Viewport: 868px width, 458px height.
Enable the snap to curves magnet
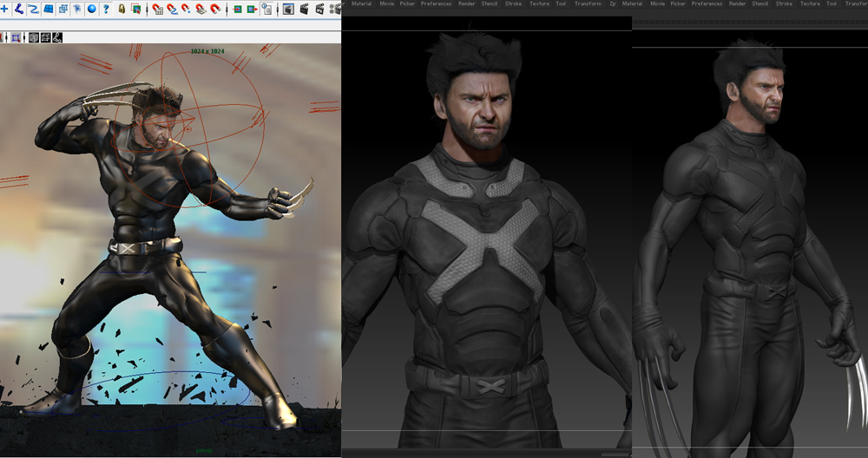[172, 9]
